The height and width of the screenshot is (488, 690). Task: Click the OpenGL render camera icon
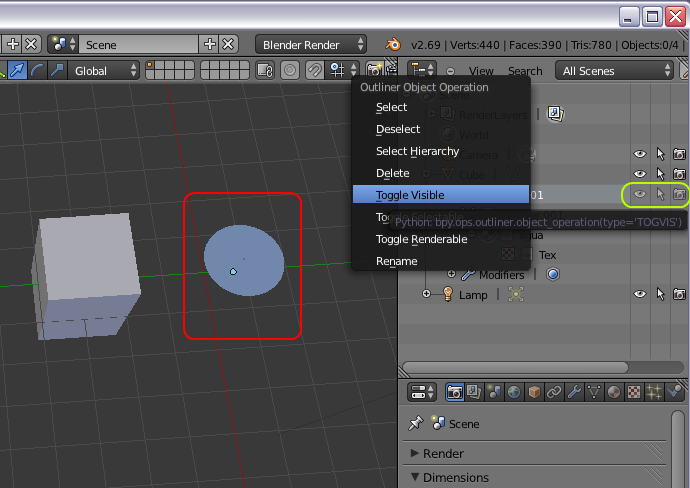(x=374, y=70)
